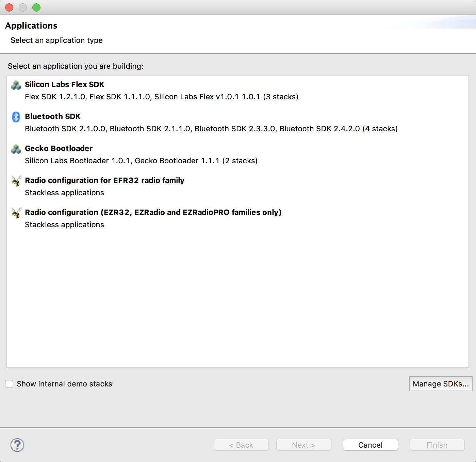Click the Back button

(241, 445)
